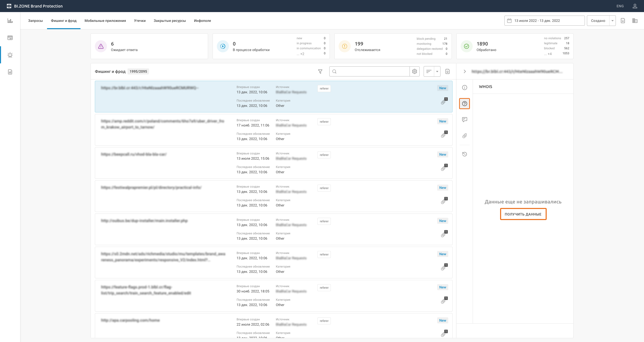Image resolution: width=644 pixels, height=342 pixels.
Task: Click the Фишинг и фрод tab
Action: pos(63,20)
